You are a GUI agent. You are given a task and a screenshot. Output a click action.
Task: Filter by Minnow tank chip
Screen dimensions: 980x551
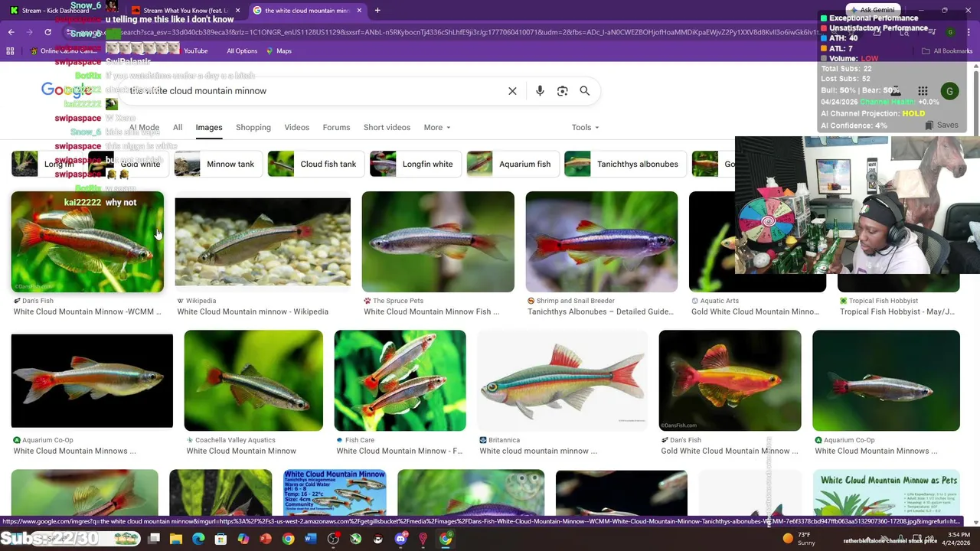[x=217, y=164]
